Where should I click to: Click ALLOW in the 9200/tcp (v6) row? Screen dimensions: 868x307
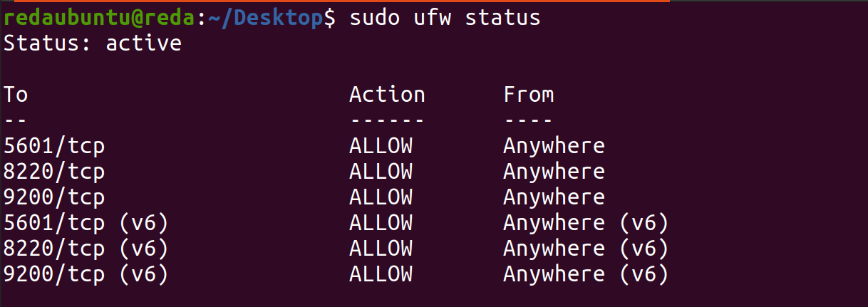(381, 274)
